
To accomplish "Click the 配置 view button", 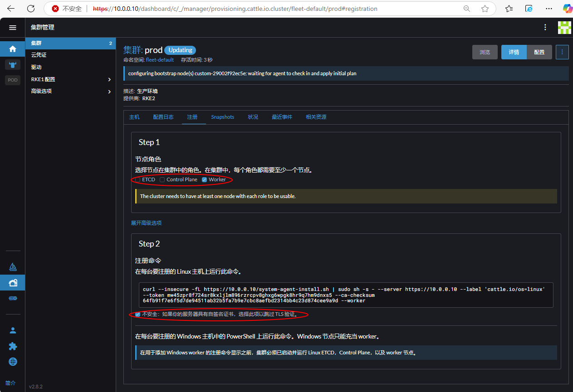I will coord(539,52).
